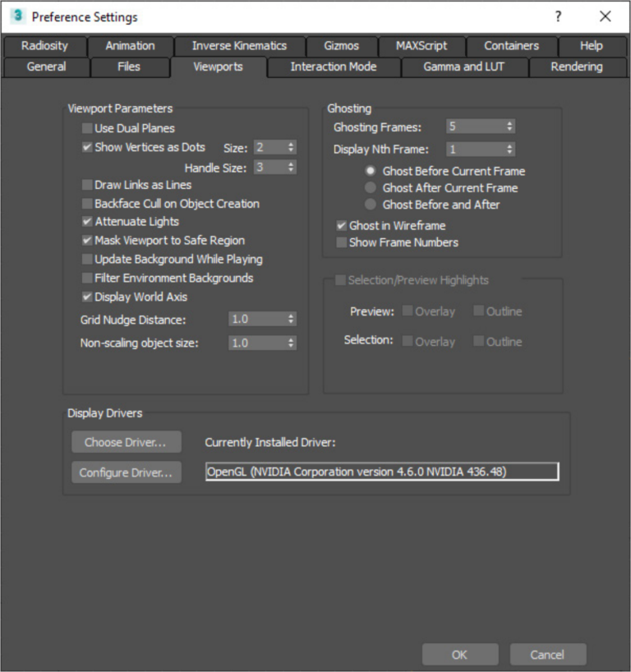Click the 3ds Max app icon in title bar

pos(17,16)
